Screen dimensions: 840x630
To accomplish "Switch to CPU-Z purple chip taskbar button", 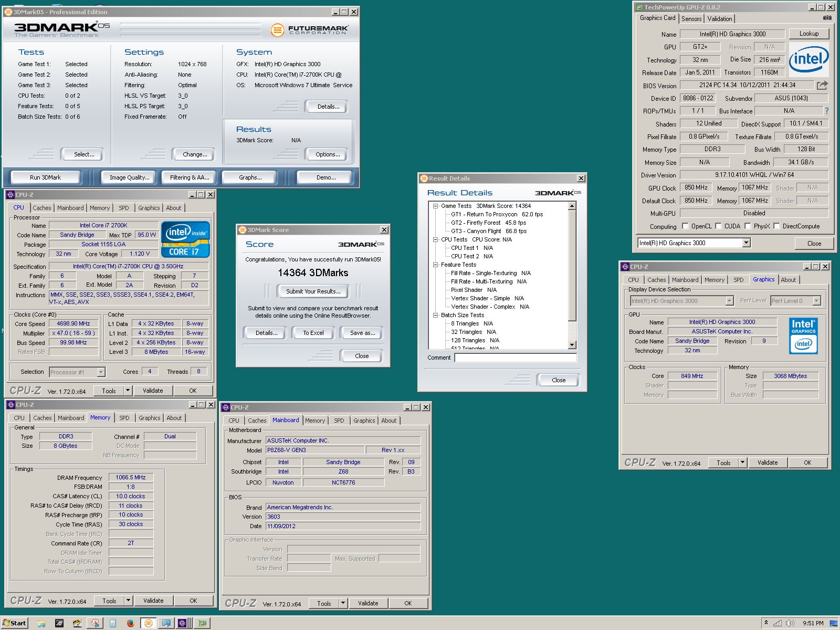I will [x=183, y=623].
